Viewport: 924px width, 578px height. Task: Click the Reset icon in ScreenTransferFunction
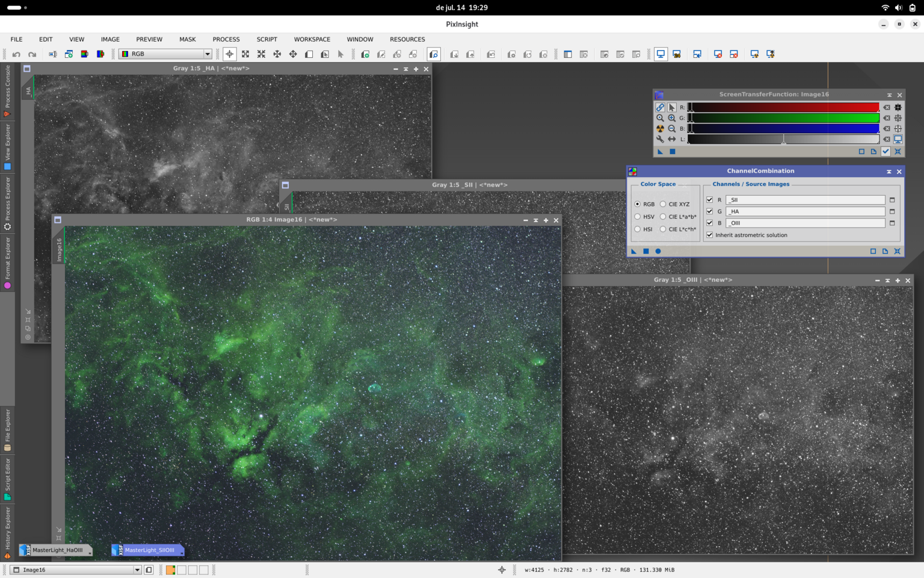tap(898, 152)
